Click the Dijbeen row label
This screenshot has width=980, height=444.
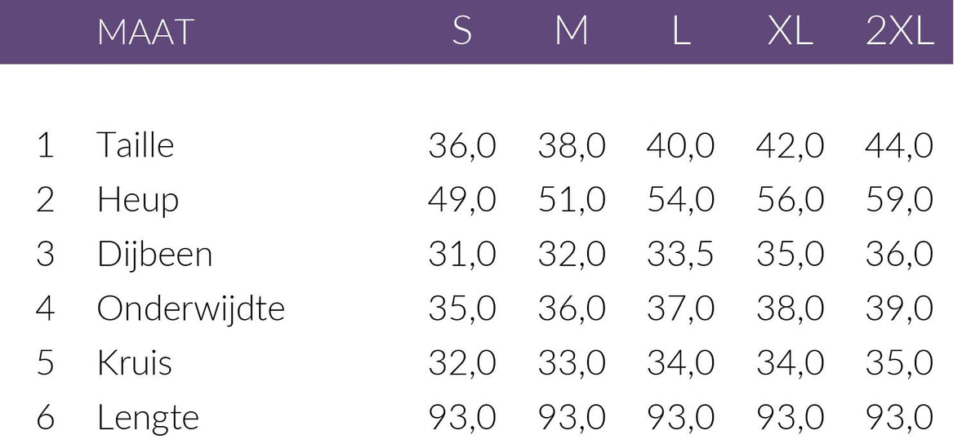(x=154, y=255)
